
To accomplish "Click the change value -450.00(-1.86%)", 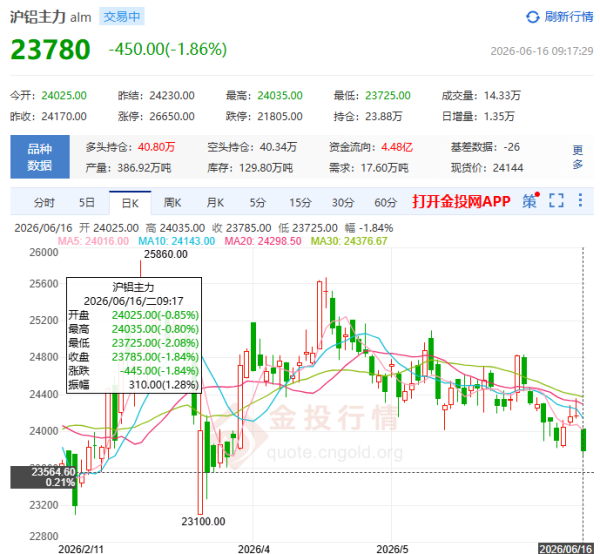I will 168,49.
